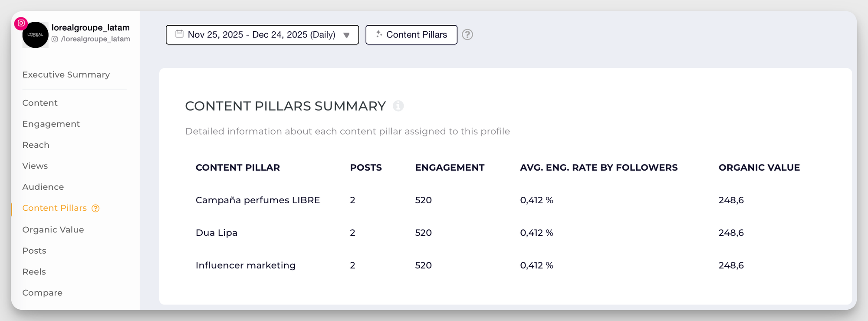The image size is (868, 321).
Task: Click the ORGANIC VALUE column header
Action: 759,168
